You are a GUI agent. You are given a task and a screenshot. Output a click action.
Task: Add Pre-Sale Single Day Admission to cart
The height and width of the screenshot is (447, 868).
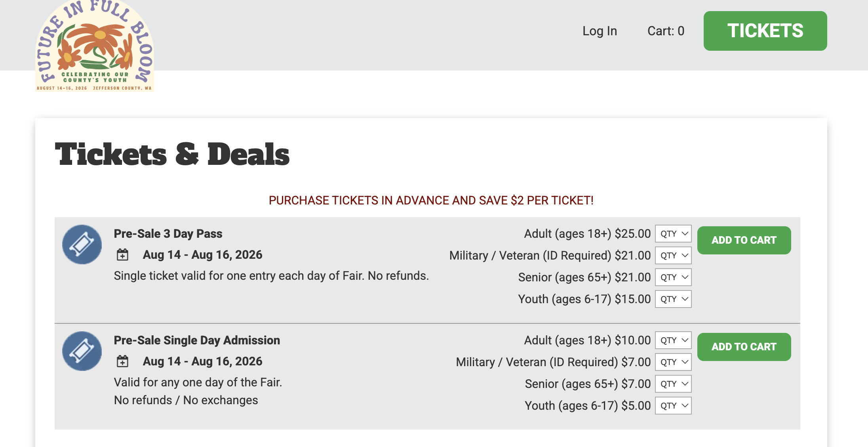(x=744, y=347)
